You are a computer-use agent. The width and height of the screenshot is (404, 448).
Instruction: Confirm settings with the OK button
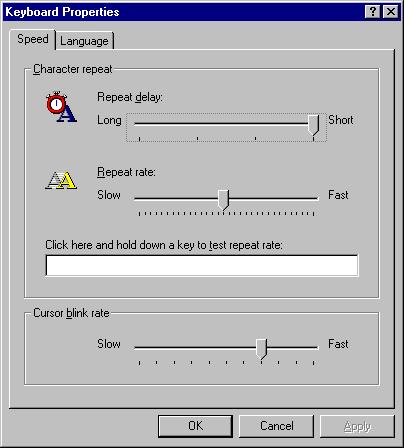tap(195, 426)
